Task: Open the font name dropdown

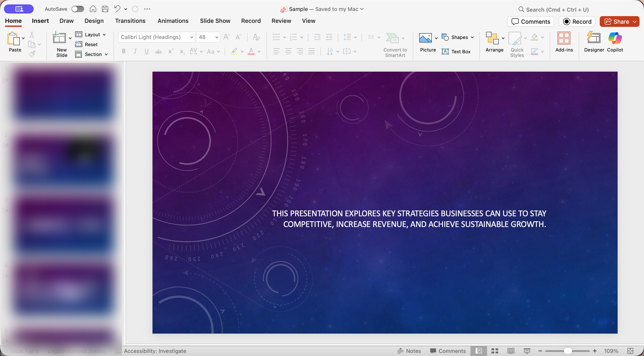Action: 191,37
